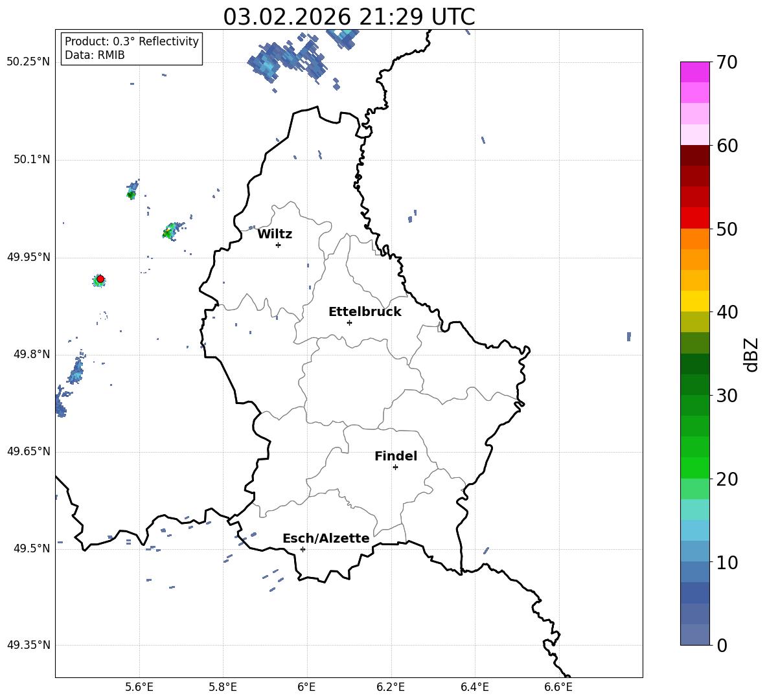Click the 49.35°N latitude label
This screenshot has height=700, width=767.
(x=28, y=645)
